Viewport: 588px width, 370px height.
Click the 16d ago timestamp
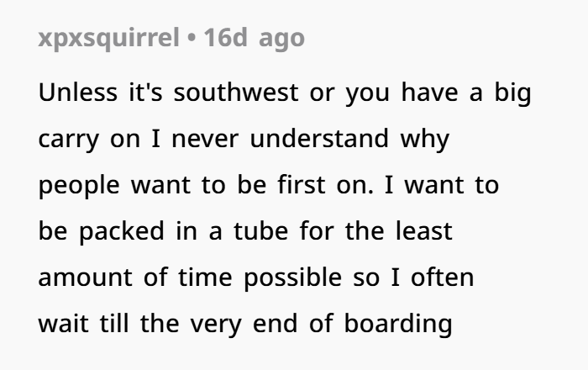(x=254, y=38)
